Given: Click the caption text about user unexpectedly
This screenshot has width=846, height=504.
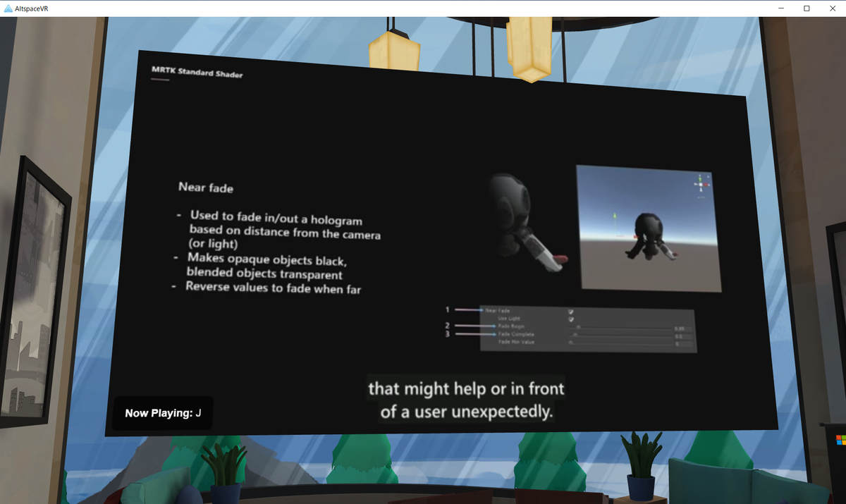Looking at the screenshot, I should coord(466,400).
